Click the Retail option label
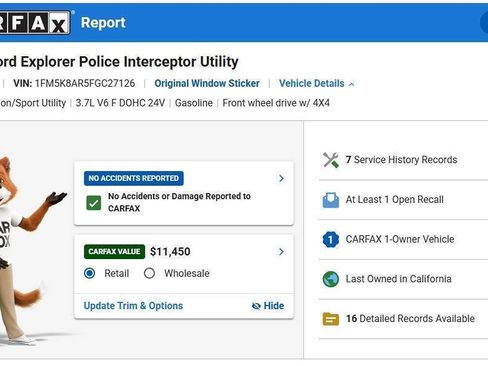This screenshot has width=488, height=366. [x=117, y=273]
